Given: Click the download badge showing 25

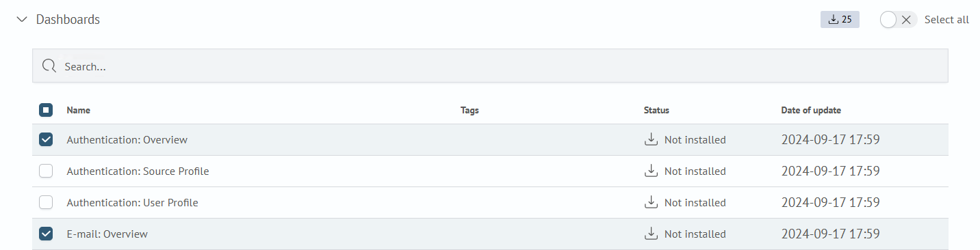Looking at the screenshot, I should pos(840,20).
